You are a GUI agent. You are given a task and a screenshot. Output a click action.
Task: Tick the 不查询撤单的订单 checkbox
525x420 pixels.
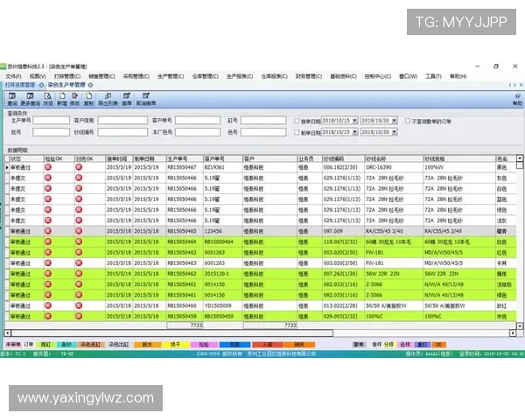pyautogui.click(x=406, y=121)
